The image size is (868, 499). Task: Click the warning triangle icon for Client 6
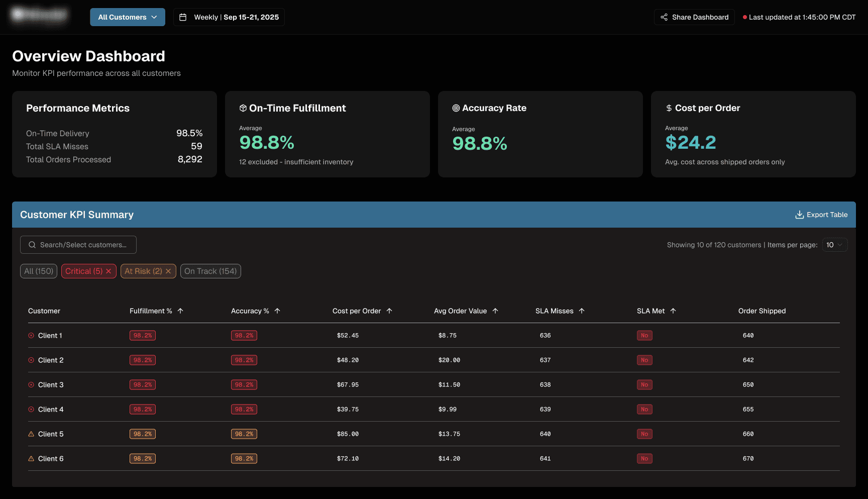coord(31,459)
